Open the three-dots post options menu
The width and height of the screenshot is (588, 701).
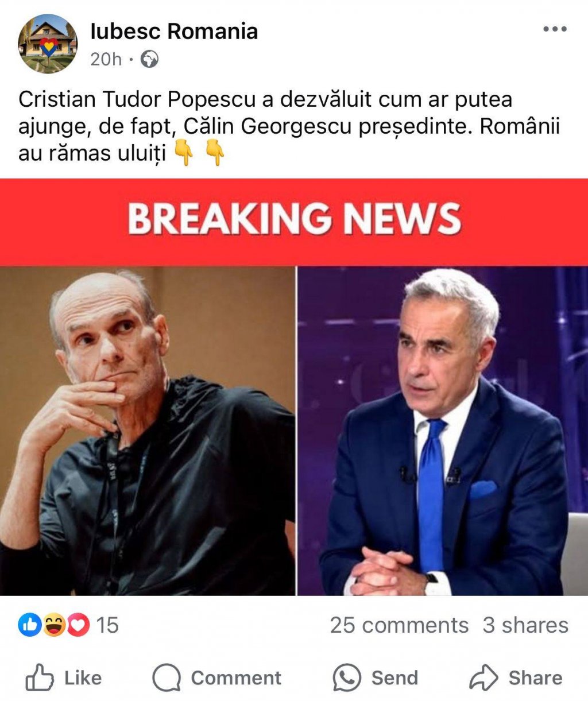coord(555,29)
